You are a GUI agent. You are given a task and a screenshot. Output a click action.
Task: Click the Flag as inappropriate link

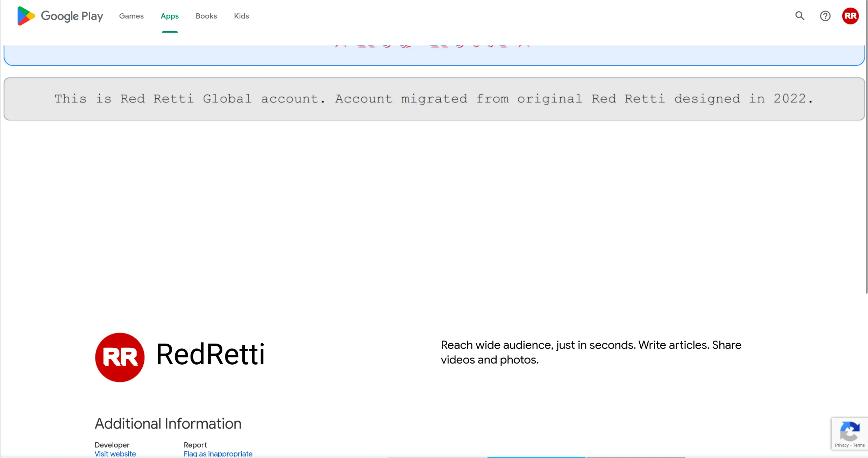click(218, 454)
